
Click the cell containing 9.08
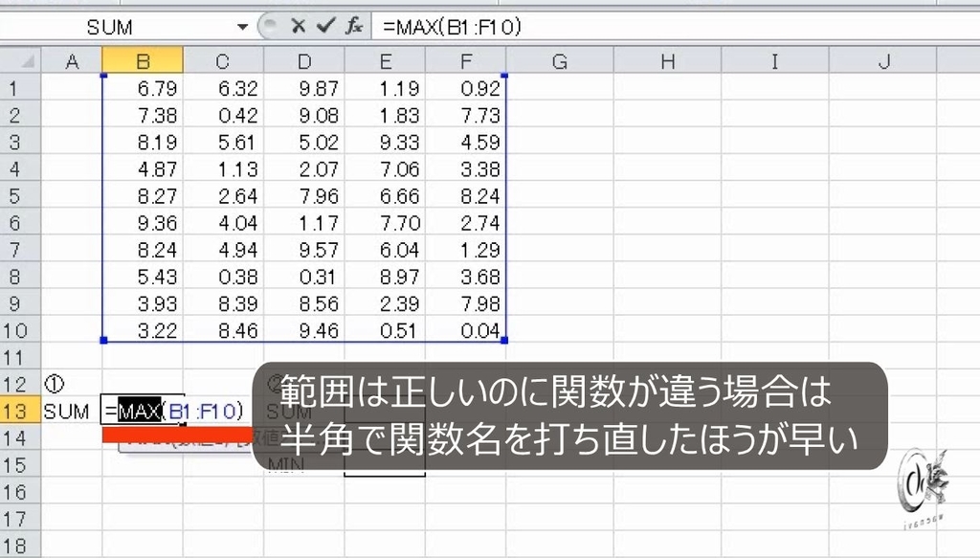pyautogui.click(x=303, y=115)
